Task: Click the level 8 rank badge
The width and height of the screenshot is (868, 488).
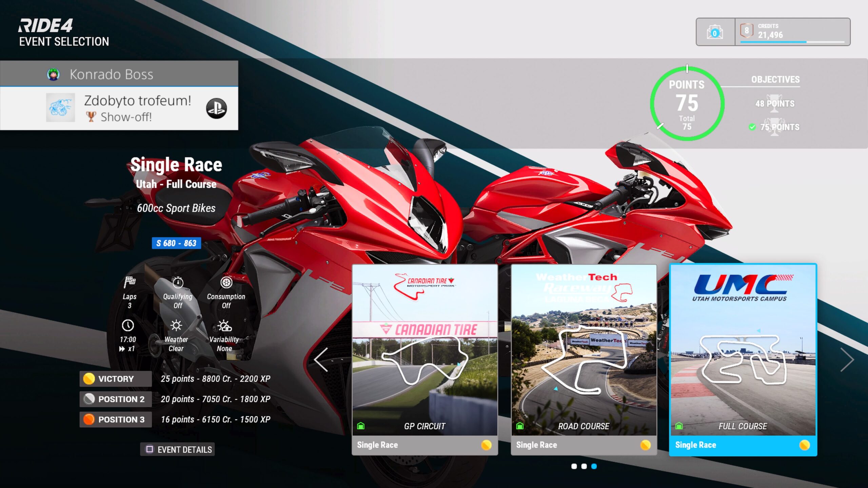Action: click(x=746, y=31)
